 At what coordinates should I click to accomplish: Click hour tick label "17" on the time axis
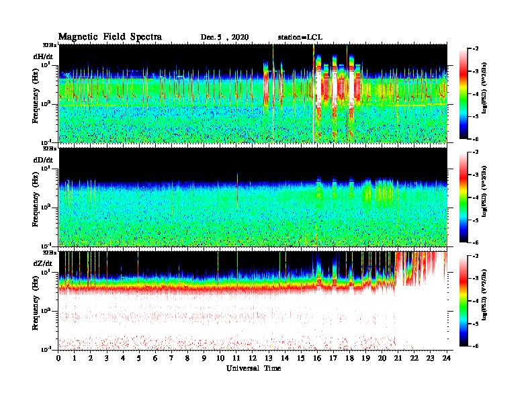334,358
